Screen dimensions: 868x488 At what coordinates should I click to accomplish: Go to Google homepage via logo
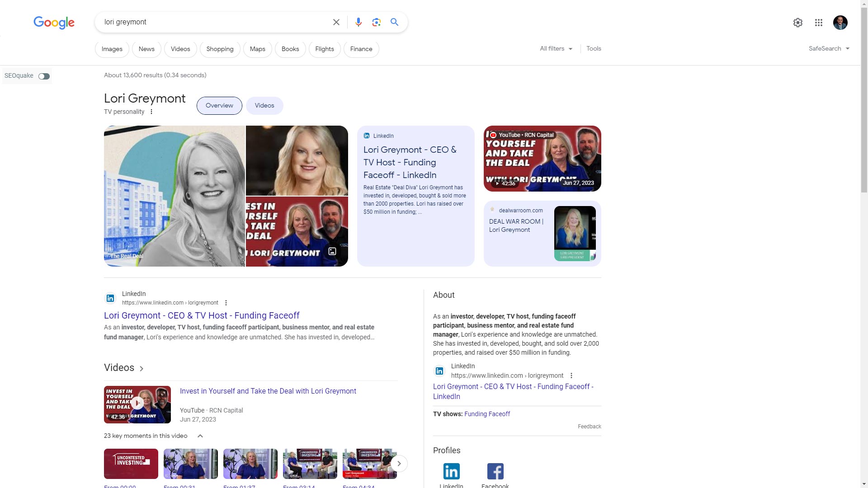point(54,23)
